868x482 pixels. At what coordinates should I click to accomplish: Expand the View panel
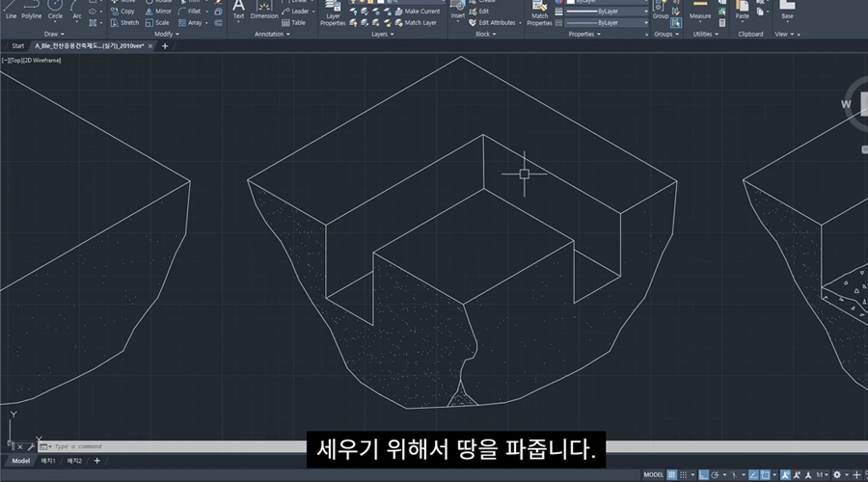784,35
